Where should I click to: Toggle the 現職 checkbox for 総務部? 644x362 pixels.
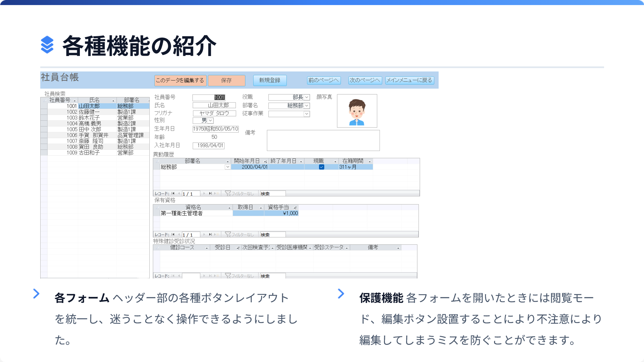321,167
